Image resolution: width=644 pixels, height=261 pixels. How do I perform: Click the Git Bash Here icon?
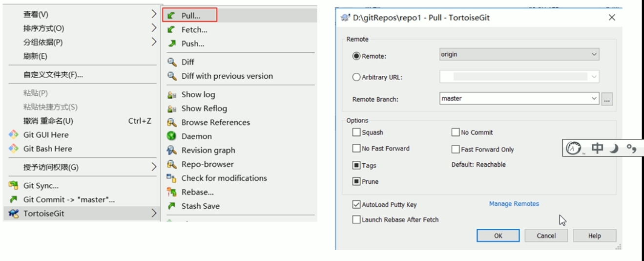click(14, 149)
